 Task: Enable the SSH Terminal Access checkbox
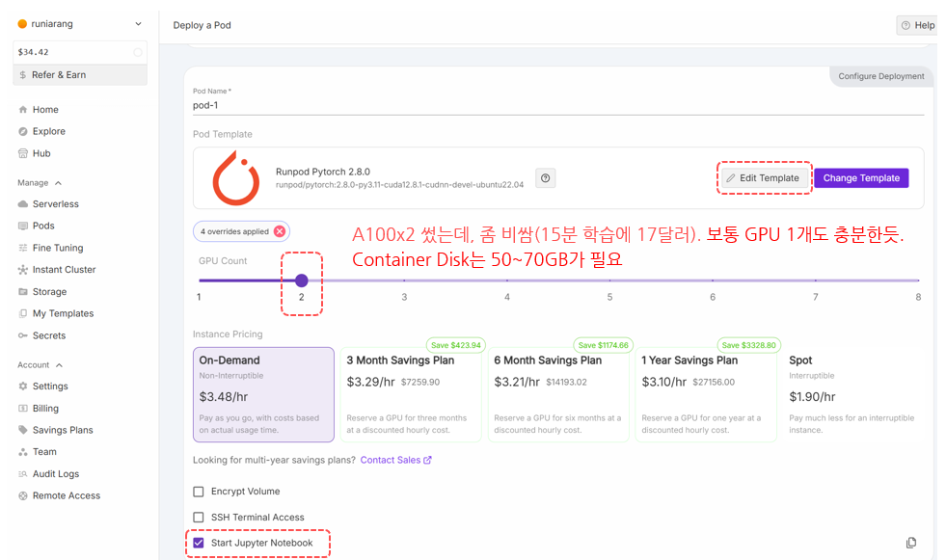[199, 518]
